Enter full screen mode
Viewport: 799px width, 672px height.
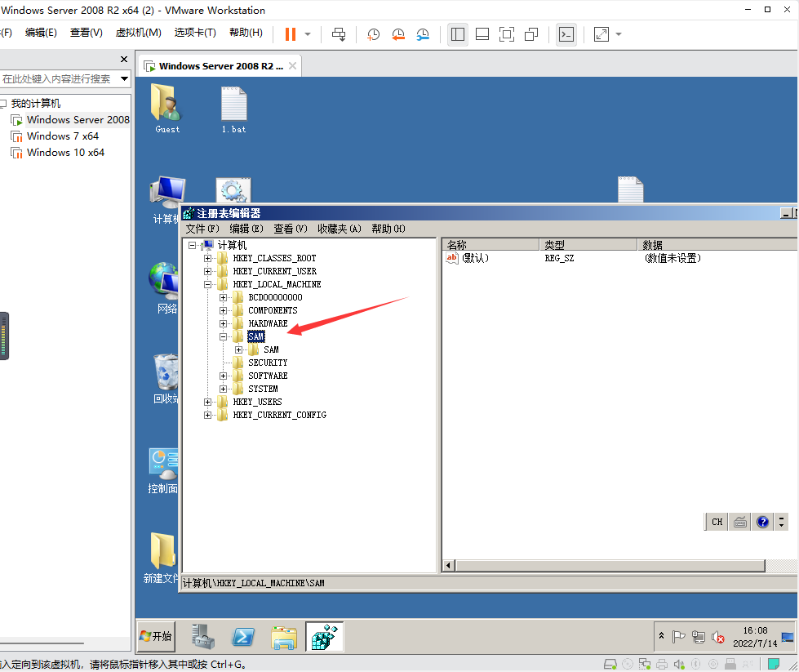coord(507,34)
